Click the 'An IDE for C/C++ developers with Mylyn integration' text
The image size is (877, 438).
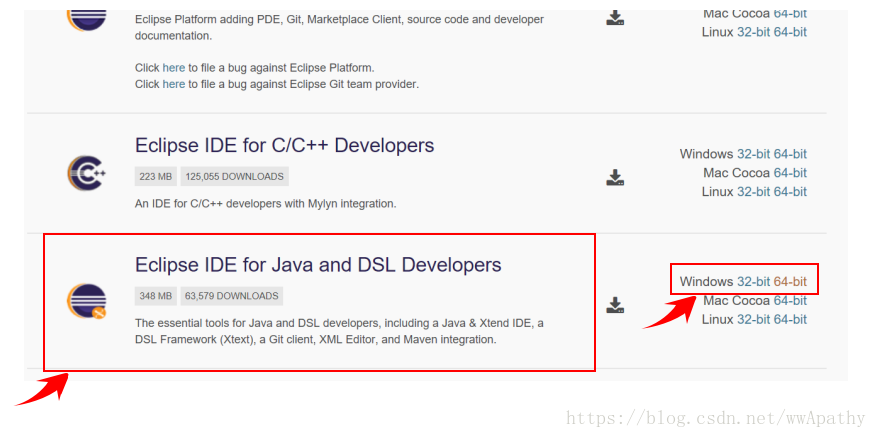pos(266,204)
